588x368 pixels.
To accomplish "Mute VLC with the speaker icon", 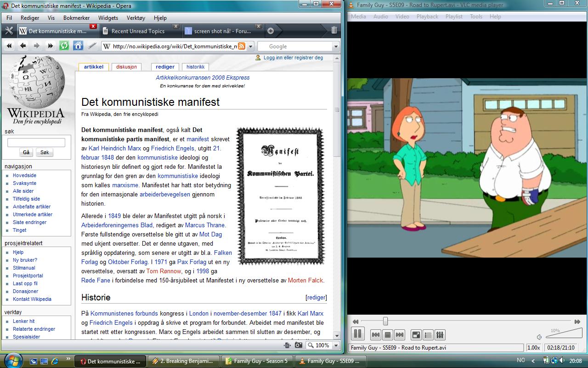I will click(540, 337).
